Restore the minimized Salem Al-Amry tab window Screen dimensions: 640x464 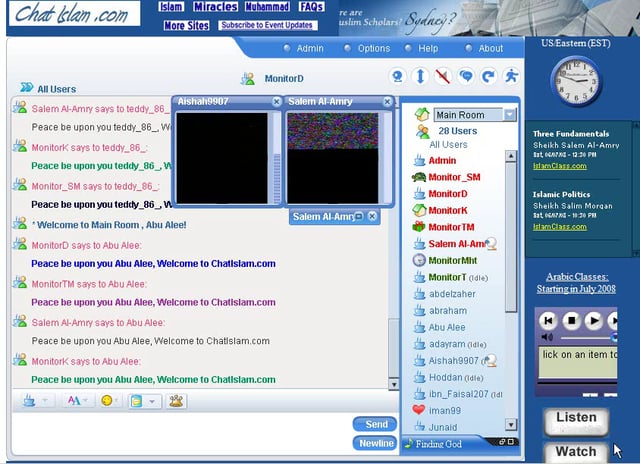click(358, 216)
